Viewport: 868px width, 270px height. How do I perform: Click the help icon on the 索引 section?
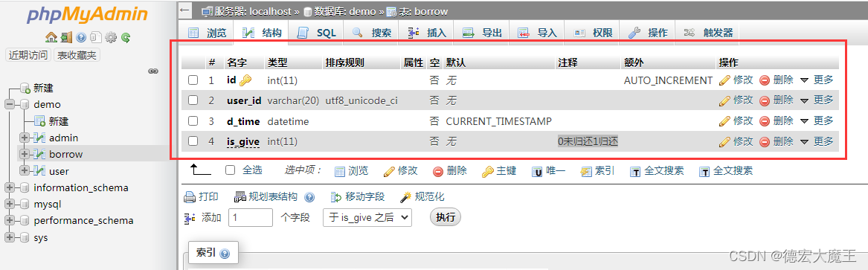tap(224, 254)
